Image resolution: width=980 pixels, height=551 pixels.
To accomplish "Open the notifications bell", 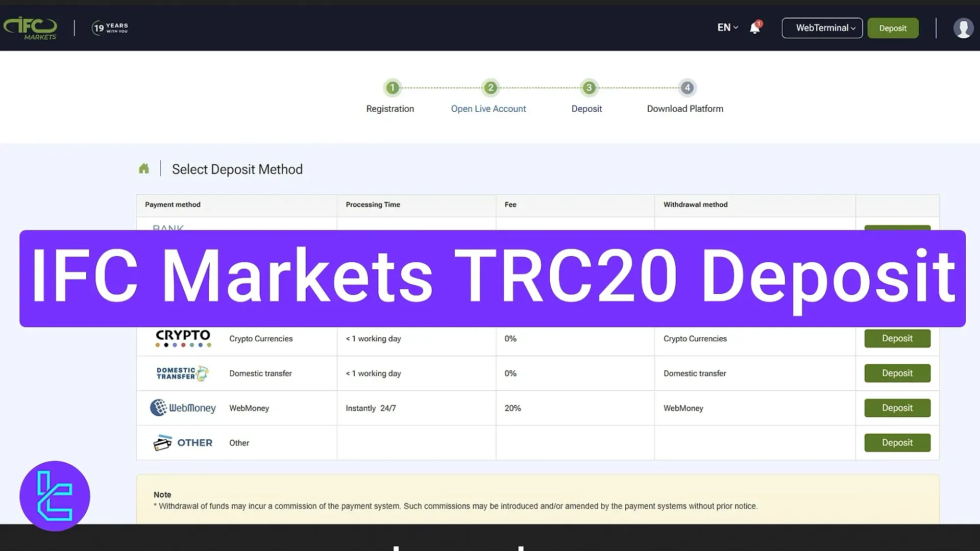I will tap(755, 28).
